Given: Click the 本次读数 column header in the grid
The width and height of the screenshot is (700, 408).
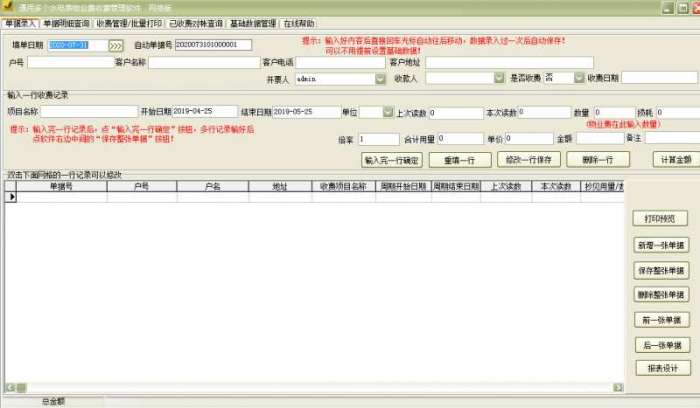Looking at the screenshot, I should [556, 186].
